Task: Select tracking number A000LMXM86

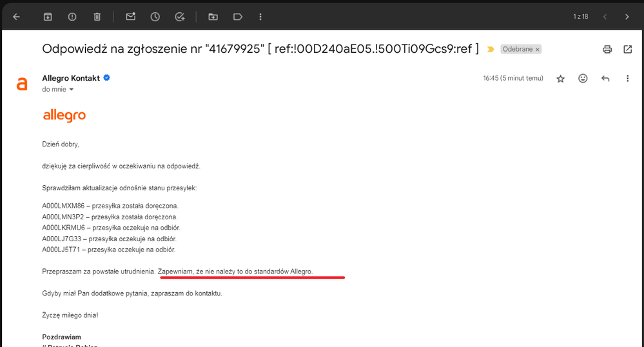Action: pyautogui.click(x=63, y=206)
